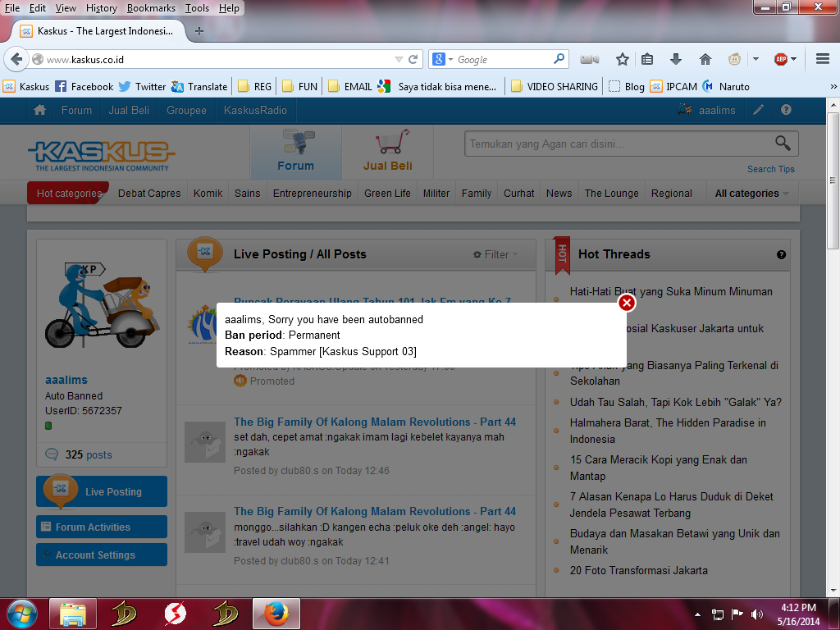Click the Adblock Plus ABP icon
Image resolution: width=840 pixels, height=630 pixels.
(781, 59)
